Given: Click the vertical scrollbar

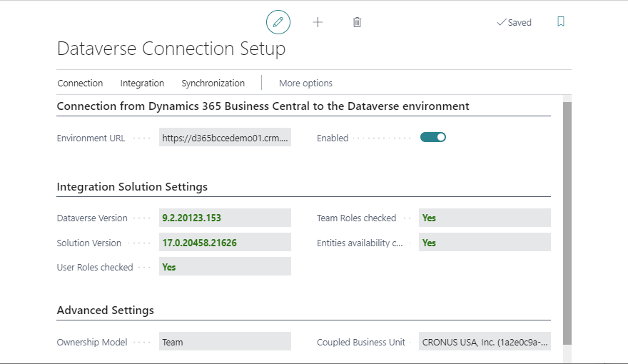Looking at the screenshot, I should 567,223.
